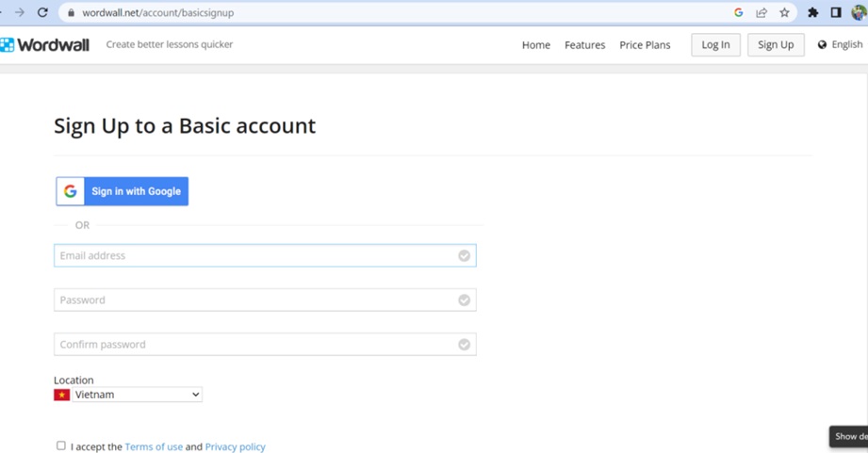Bookmark this page with the star icon
868x453 pixels.
tap(784, 12)
